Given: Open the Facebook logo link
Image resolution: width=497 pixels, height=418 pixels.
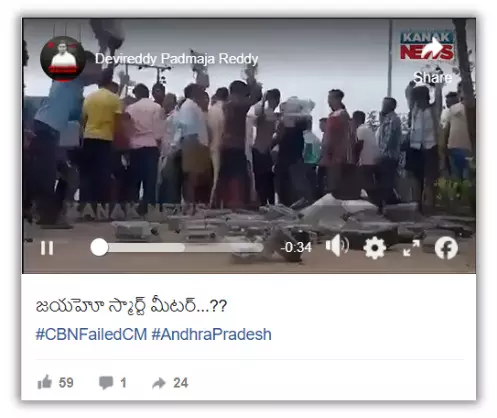Looking at the screenshot, I should click(x=446, y=248).
